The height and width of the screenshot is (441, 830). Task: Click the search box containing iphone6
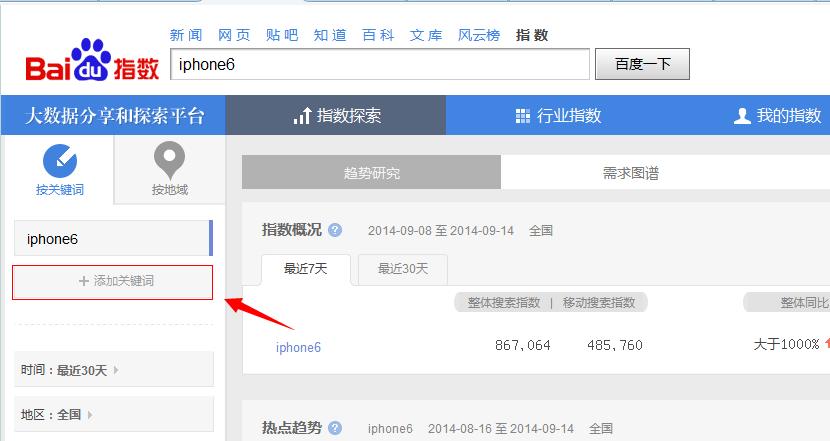click(380, 64)
